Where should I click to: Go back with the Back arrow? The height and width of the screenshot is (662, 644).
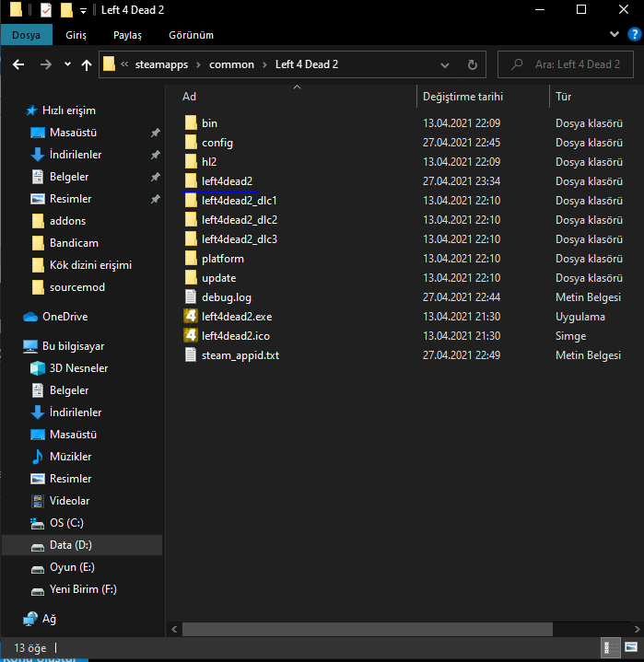tap(18, 64)
